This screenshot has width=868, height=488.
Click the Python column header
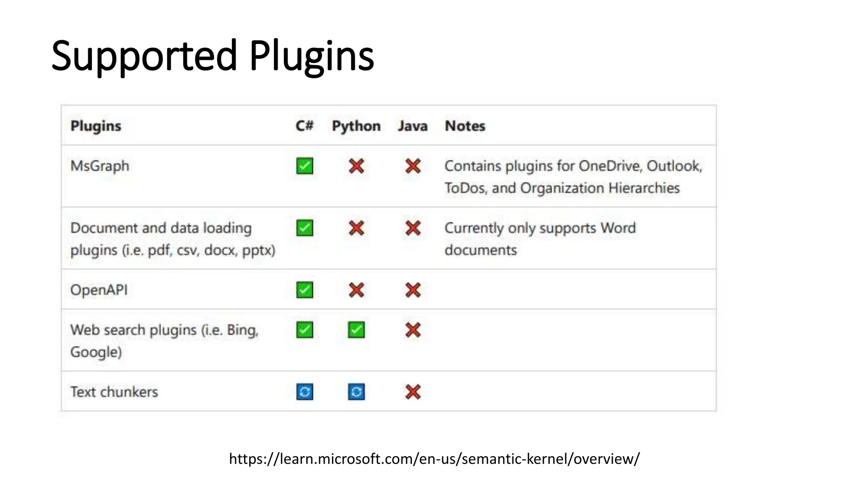click(x=356, y=126)
